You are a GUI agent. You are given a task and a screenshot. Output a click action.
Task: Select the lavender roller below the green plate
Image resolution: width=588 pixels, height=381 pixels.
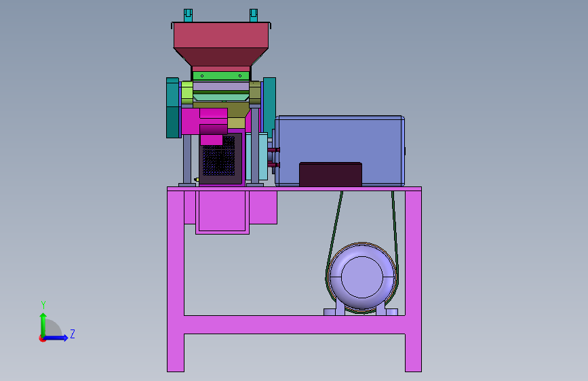tap(221, 86)
